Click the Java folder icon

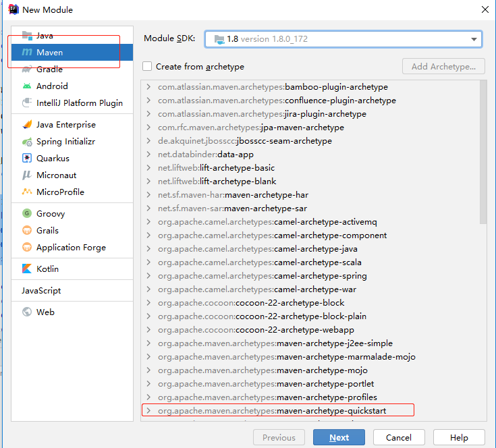coord(27,36)
